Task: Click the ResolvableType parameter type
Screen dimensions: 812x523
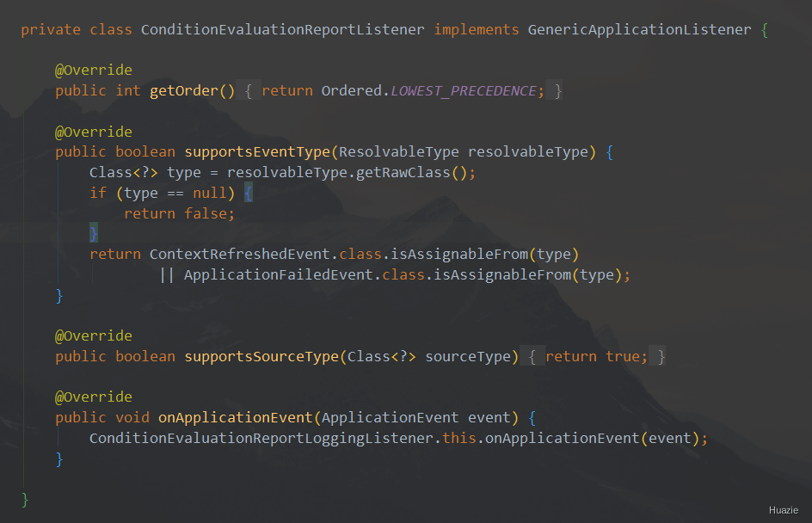Action: click(x=399, y=151)
